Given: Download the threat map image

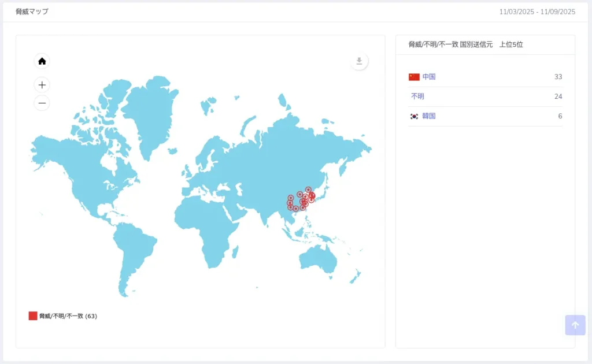Looking at the screenshot, I should (x=359, y=61).
